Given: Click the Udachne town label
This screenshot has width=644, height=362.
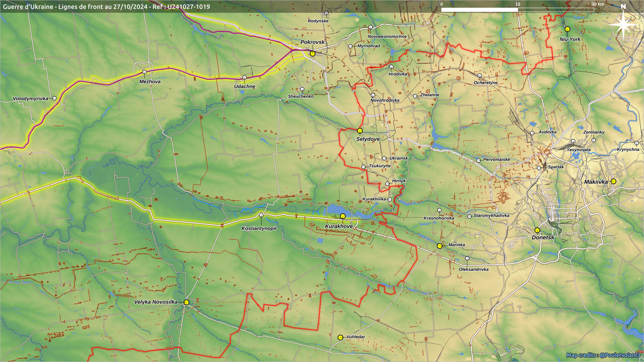Looking at the screenshot, I should pyautogui.click(x=245, y=86).
